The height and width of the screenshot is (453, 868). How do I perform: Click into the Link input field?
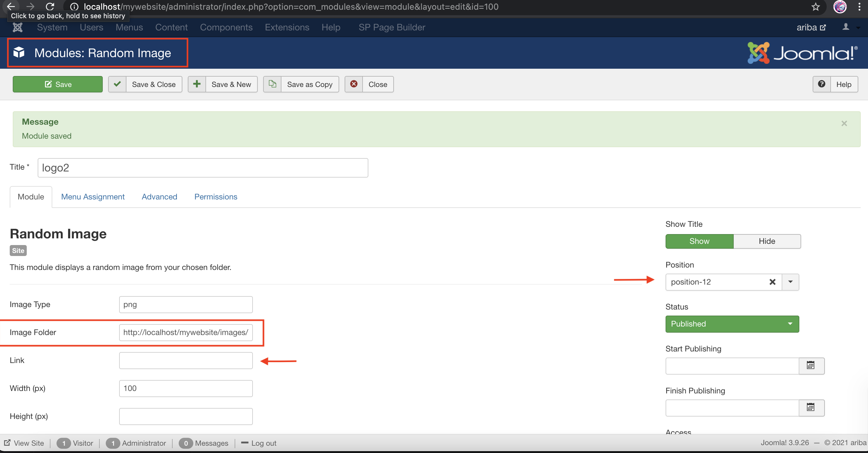click(186, 360)
